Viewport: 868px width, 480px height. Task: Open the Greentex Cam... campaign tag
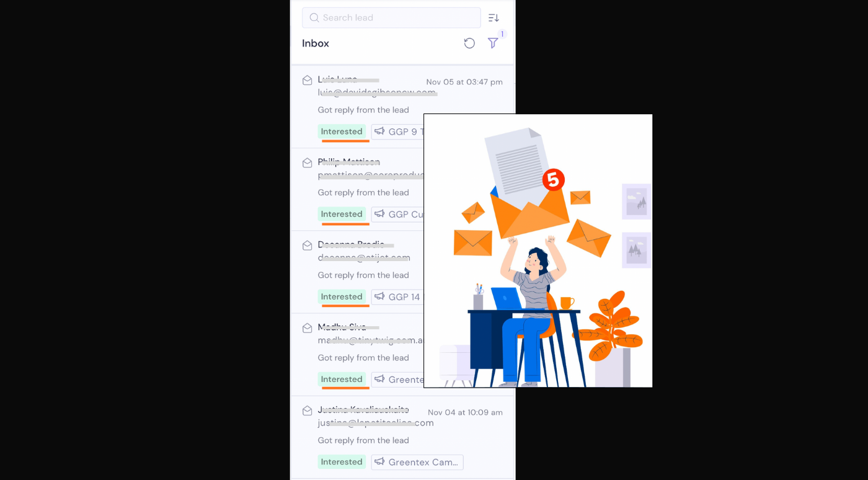[x=417, y=462]
